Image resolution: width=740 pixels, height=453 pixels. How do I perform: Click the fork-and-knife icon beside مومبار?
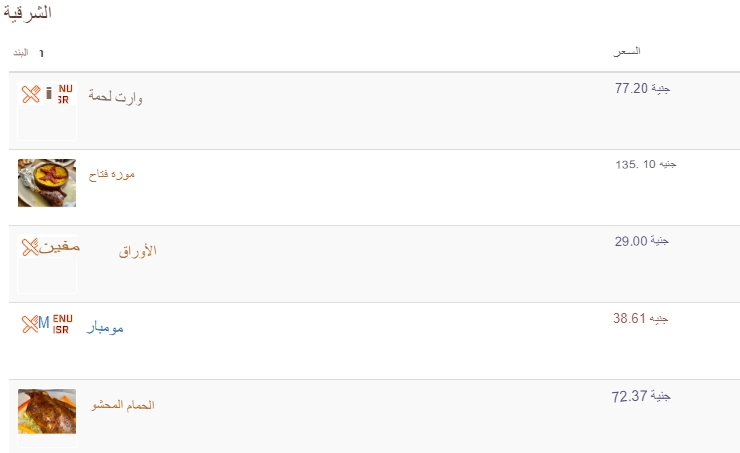[30, 324]
